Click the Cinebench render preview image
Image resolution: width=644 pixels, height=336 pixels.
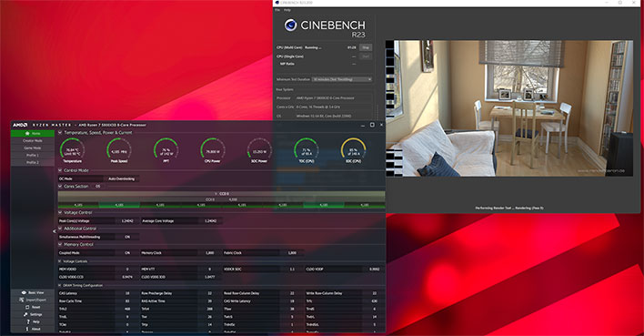509,108
